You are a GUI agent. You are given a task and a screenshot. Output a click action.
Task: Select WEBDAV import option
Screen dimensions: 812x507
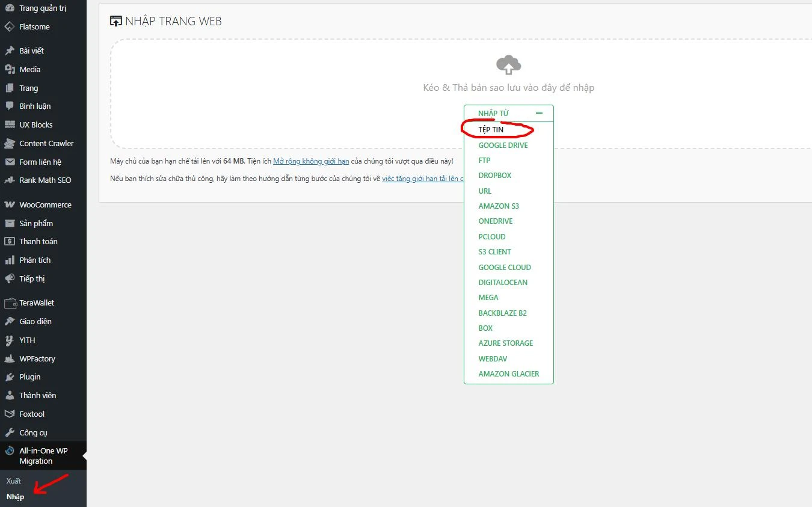click(x=493, y=358)
